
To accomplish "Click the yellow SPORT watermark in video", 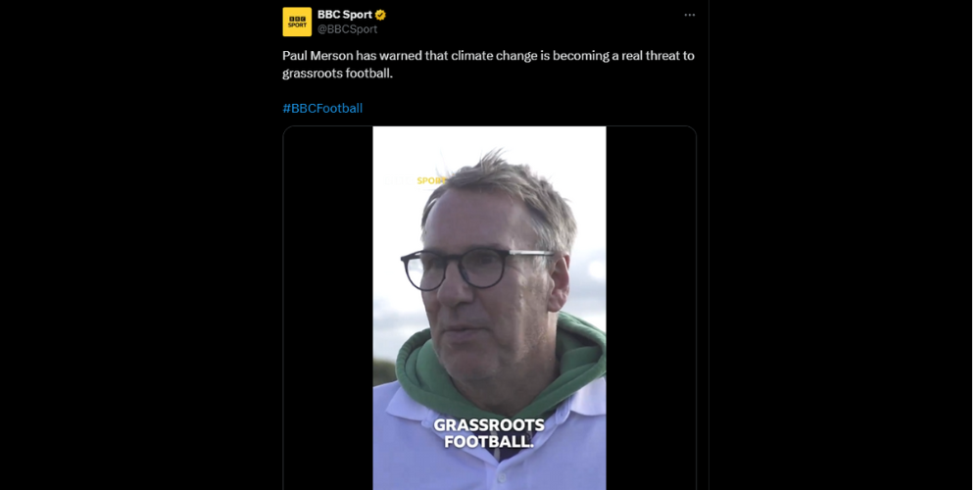I will click(x=431, y=180).
